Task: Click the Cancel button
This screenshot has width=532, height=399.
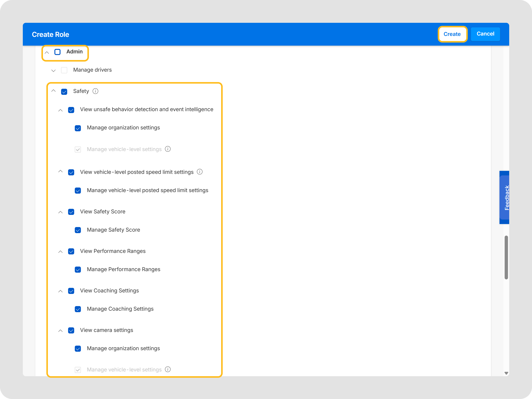Action: 485,34
